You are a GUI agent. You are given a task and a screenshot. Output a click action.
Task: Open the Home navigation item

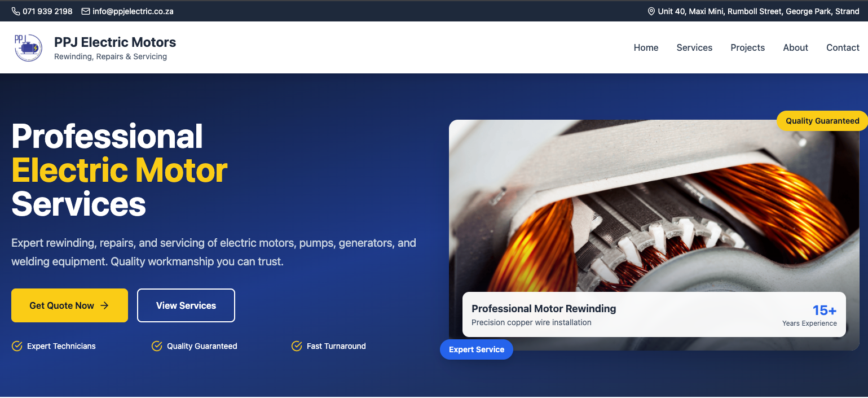[x=646, y=47]
